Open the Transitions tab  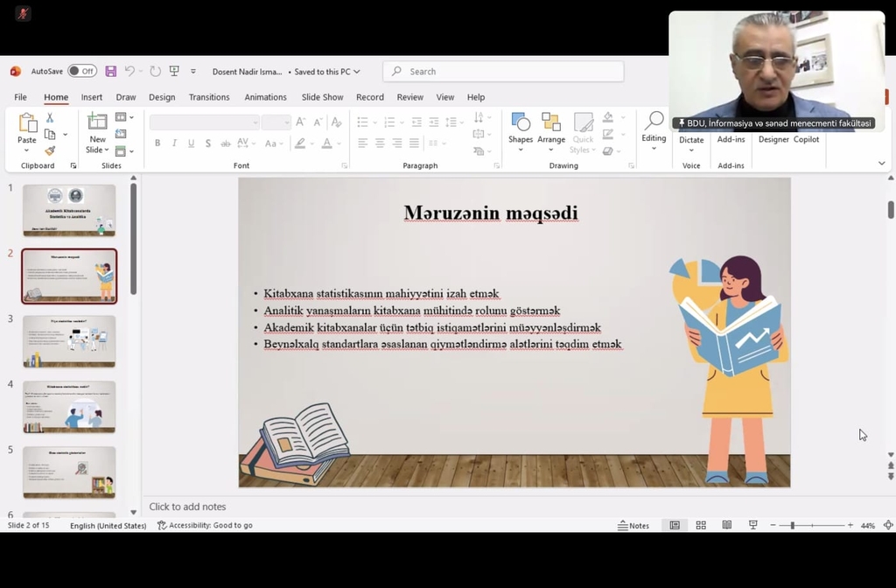(209, 97)
